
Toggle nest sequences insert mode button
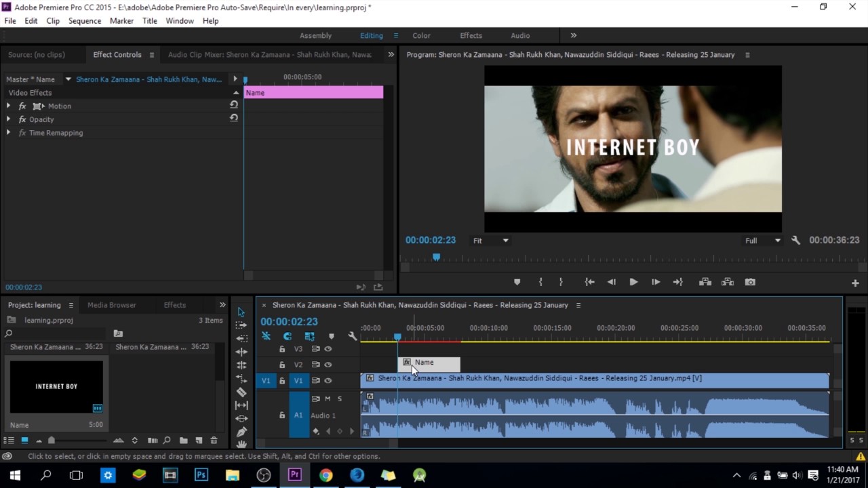point(266,336)
